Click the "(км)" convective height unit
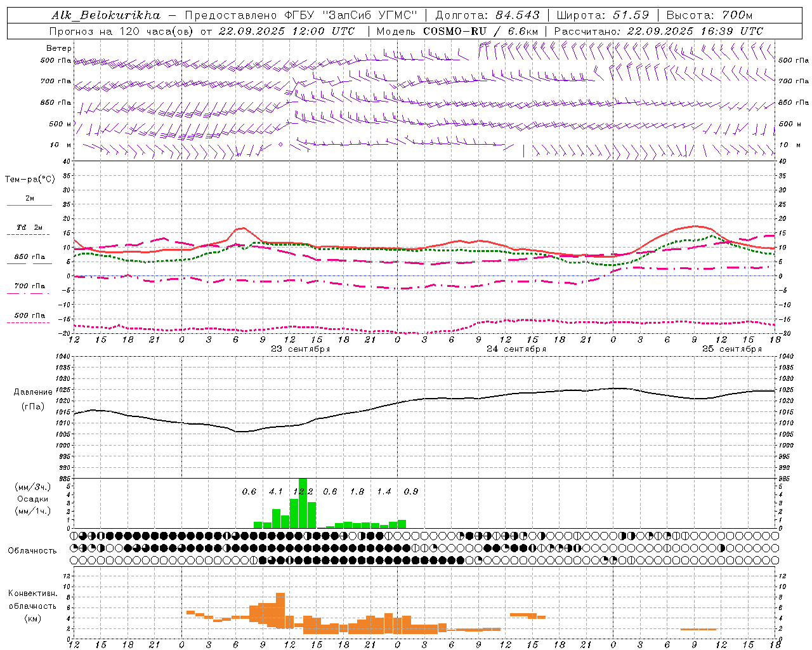 tap(34, 618)
